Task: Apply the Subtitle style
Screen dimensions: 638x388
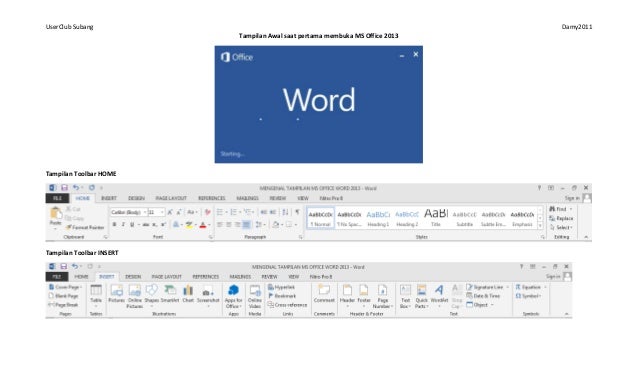Action: pyautogui.click(x=465, y=218)
